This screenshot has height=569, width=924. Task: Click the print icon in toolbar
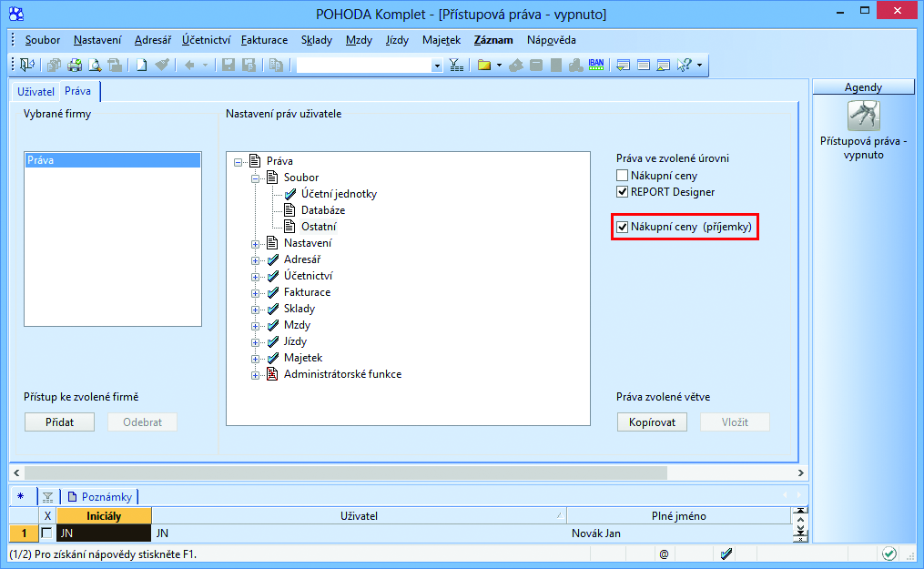tap(75, 65)
